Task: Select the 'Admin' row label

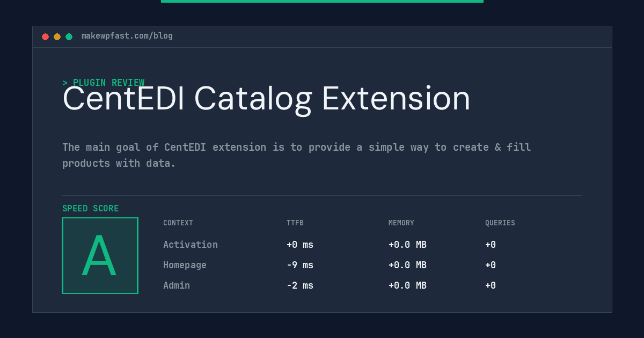Action: (x=177, y=285)
